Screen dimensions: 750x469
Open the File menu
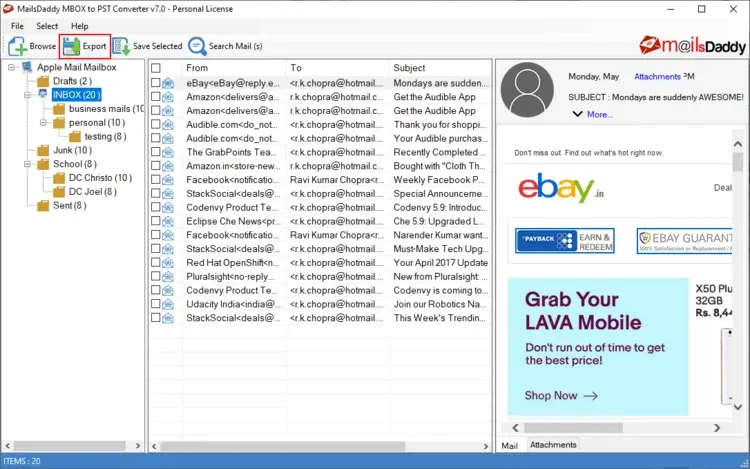(x=17, y=26)
